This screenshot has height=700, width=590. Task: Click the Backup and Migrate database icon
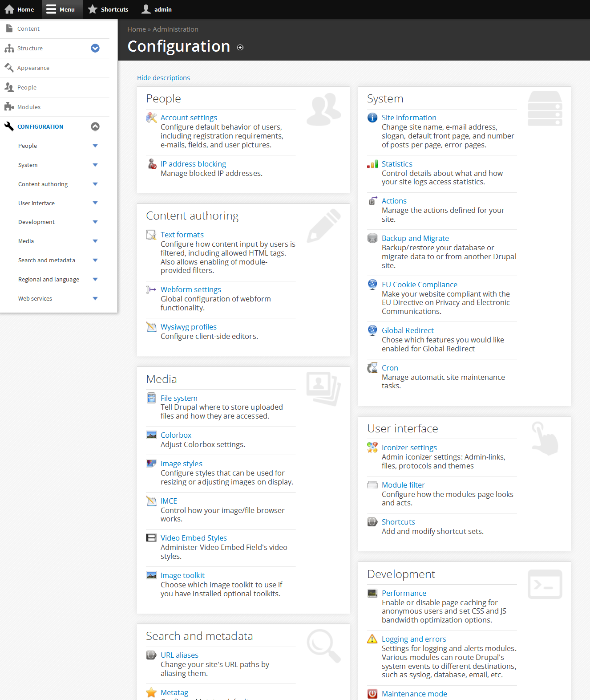click(372, 238)
